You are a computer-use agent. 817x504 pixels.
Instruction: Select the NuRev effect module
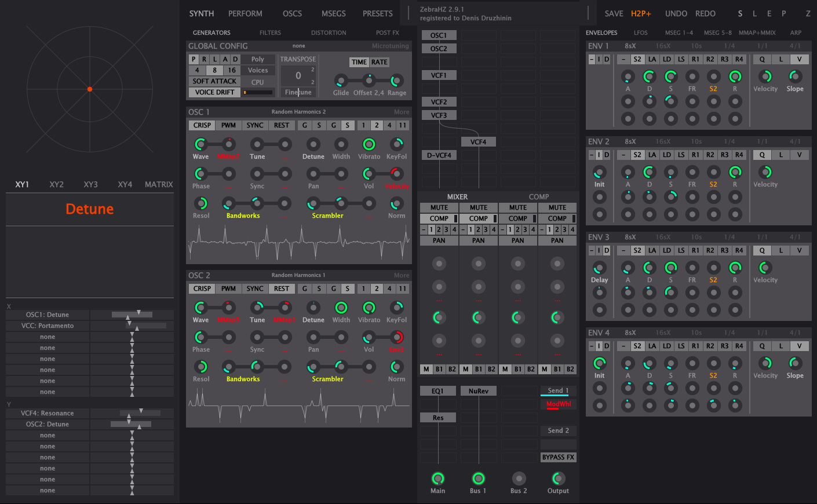pos(478,391)
